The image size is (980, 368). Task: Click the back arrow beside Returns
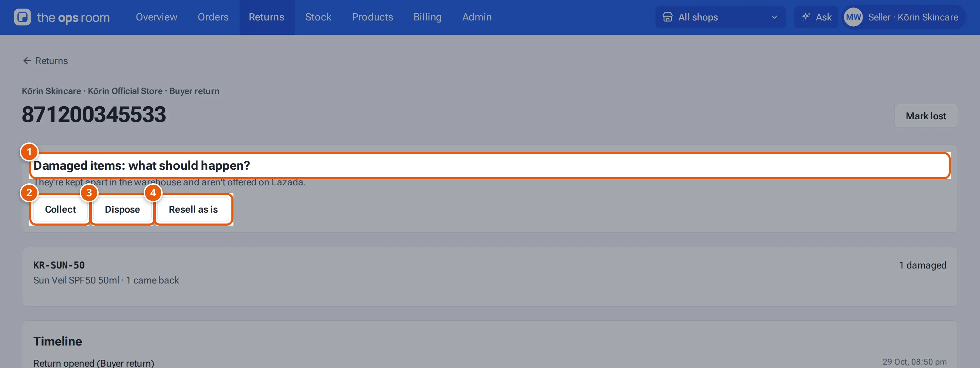(x=27, y=61)
